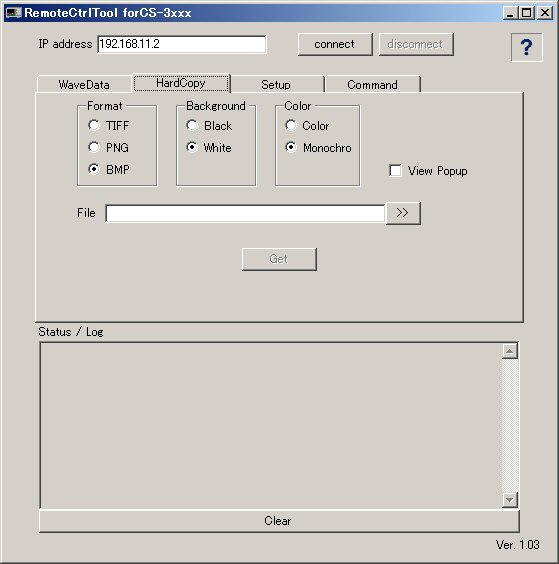Enable the View Popup checkbox

coord(395,170)
